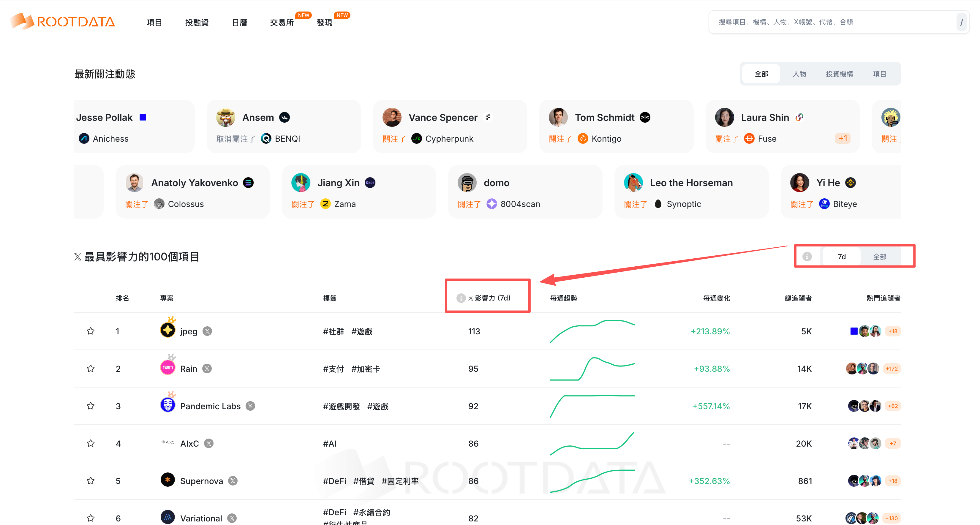Expand the +1 badge on the Laura Shin card

842,138
